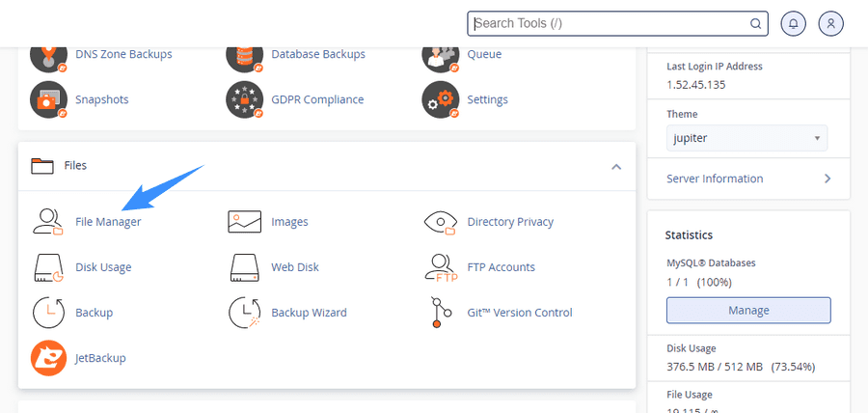The image size is (868, 413).
Task: Open the JetBackup text link
Action: [x=100, y=358]
